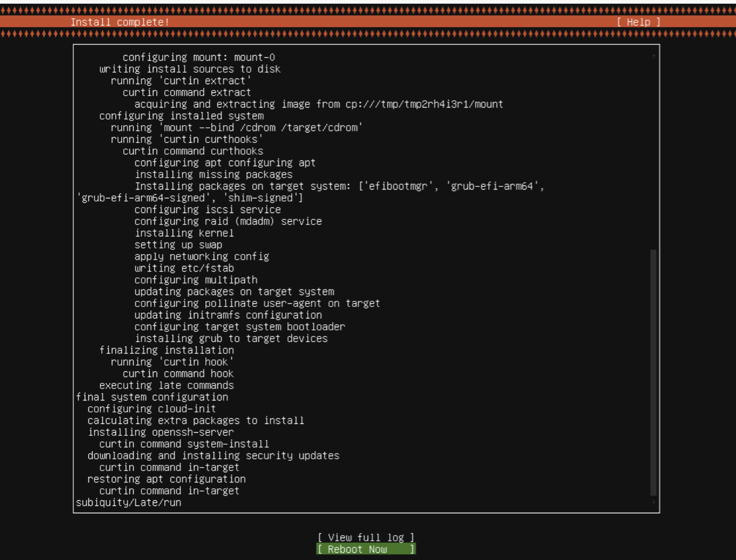Click 'installing openssh-server' line
The width and height of the screenshot is (736, 560).
161,432
